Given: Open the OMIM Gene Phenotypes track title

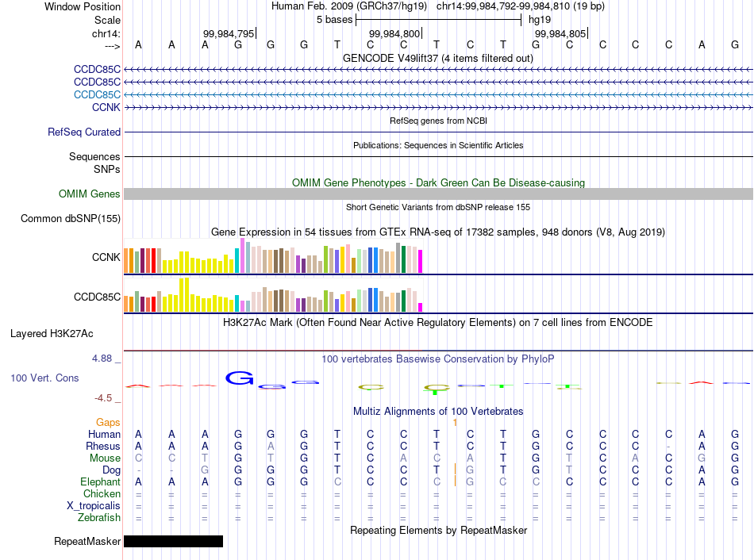Looking at the screenshot, I should coord(438,182).
